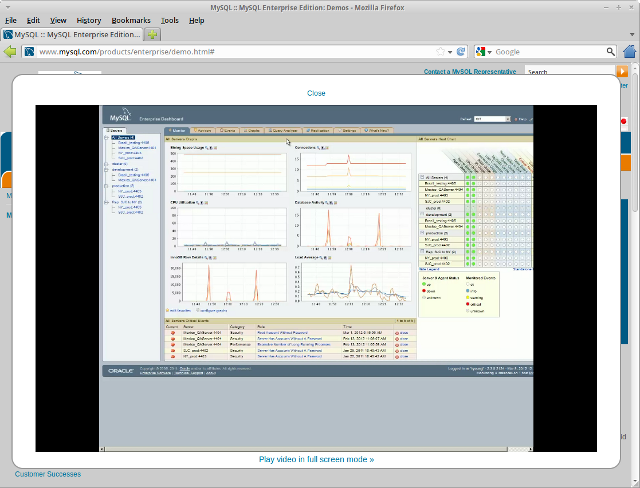The width and height of the screenshot is (640, 488).
Task: Switch to the Replication dashboard tab
Action: pos(318,131)
